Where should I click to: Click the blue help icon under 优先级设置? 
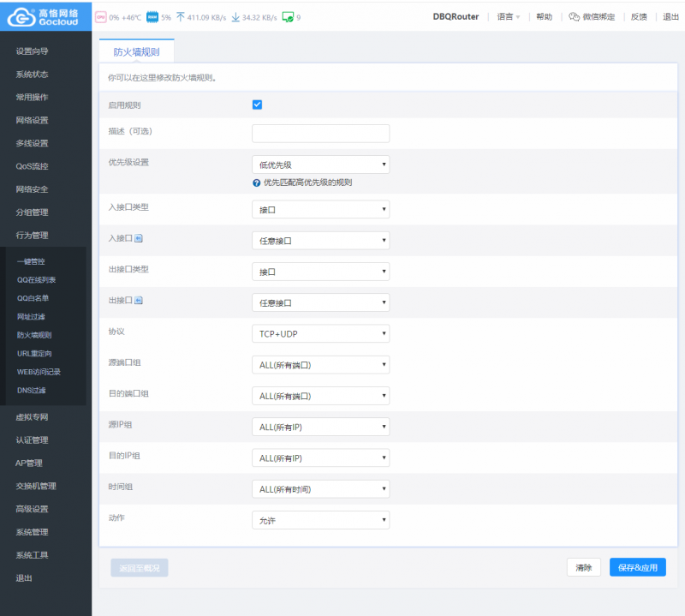[x=256, y=182]
